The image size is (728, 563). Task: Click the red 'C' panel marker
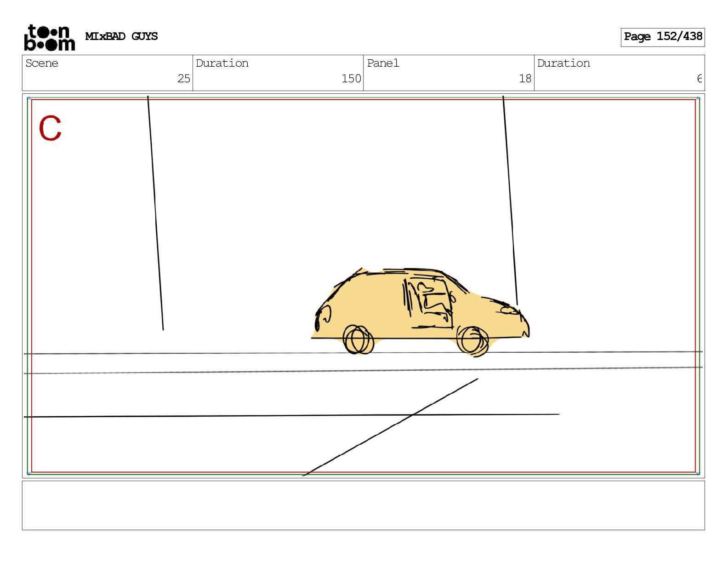tap(50, 128)
